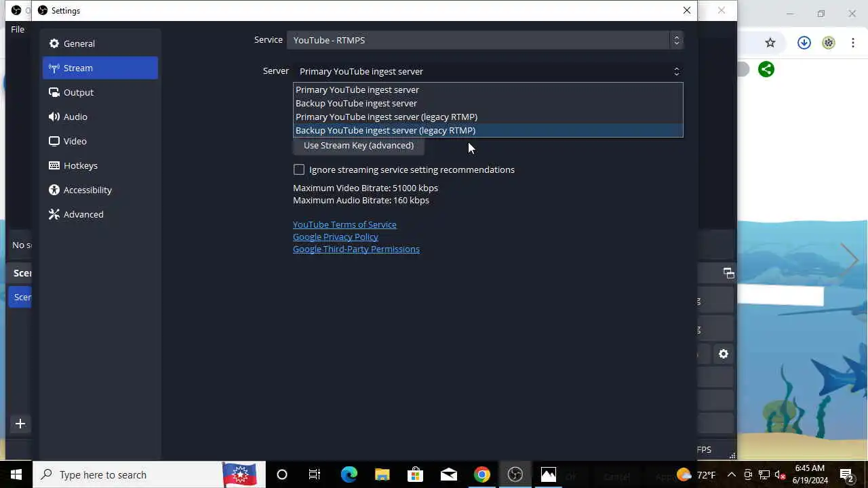The image size is (868, 488).
Task: Show hidden system tray icons
Action: [x=732, y=474]
